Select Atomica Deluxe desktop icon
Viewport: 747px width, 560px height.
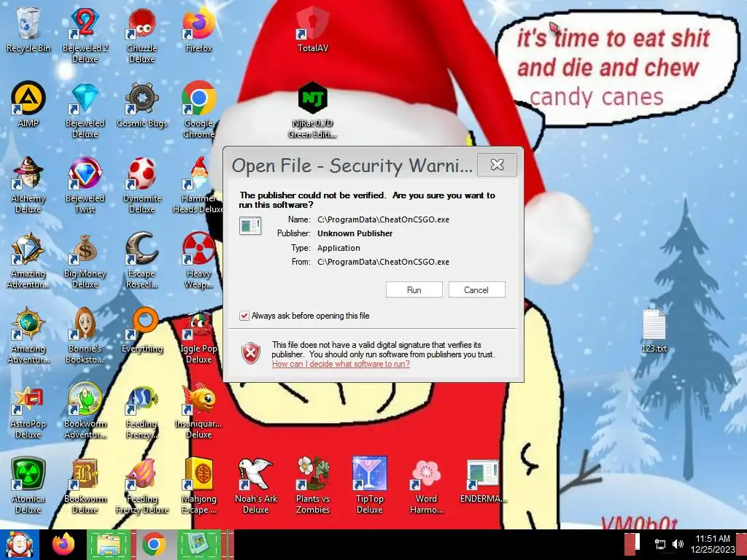[28, 486]
